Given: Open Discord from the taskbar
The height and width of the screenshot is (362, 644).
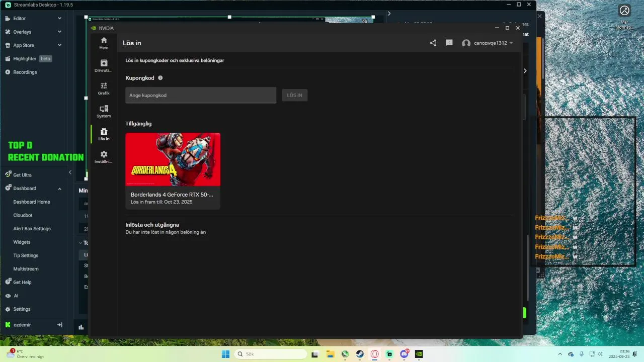Looking at the screenshot, I should click(404, 354).
